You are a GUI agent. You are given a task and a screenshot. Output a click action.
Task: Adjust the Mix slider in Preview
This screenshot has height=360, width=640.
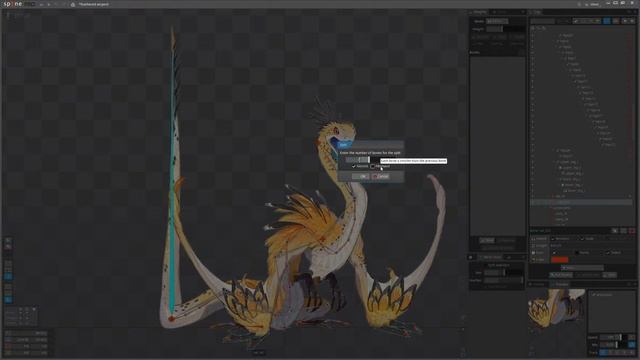tap(613, 345)
